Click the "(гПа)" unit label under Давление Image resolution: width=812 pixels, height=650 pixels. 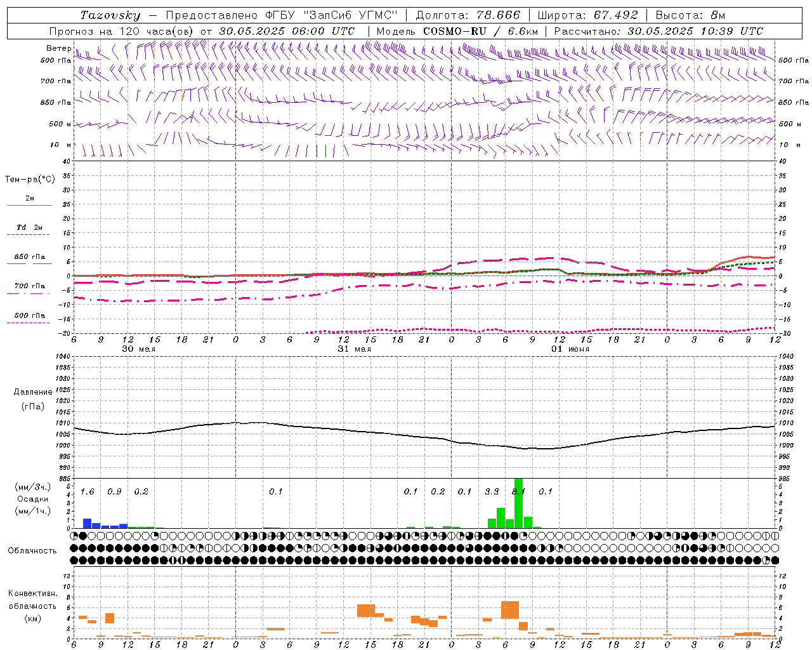[32, 406]
